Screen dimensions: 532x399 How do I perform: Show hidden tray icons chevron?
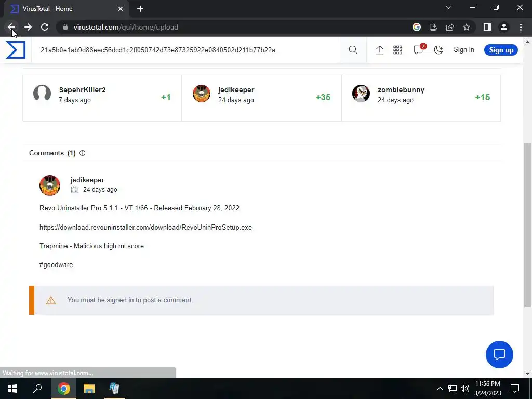(x=440, y=389)
